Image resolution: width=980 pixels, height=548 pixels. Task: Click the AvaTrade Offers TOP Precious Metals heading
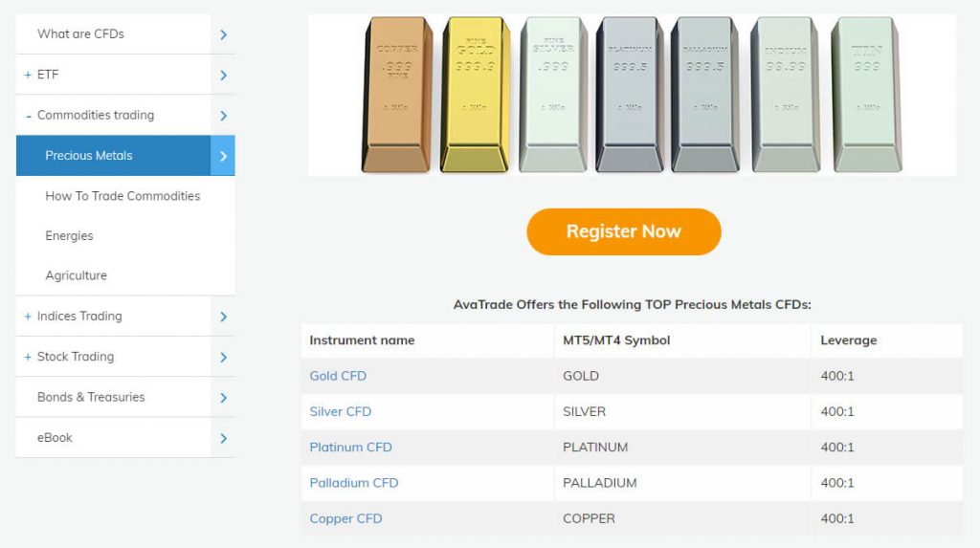(x=632, y=304)
